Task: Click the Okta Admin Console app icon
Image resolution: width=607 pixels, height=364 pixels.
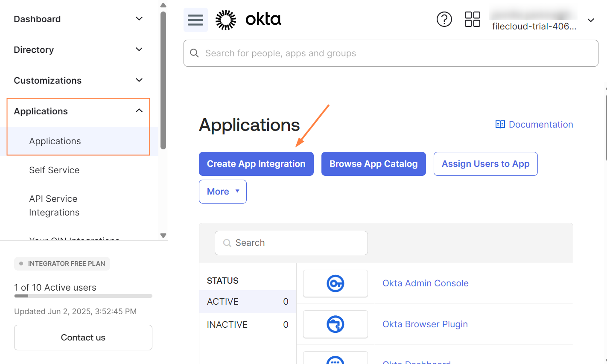Action: click(335, 283)
